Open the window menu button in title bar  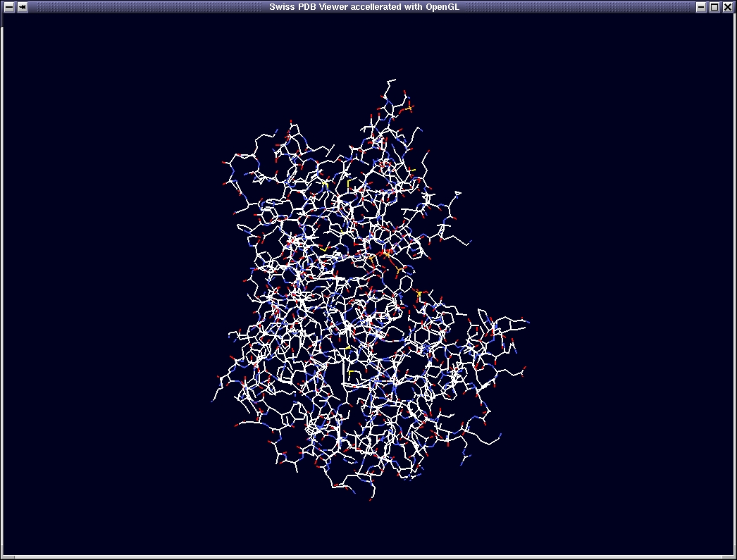point(9,7)
